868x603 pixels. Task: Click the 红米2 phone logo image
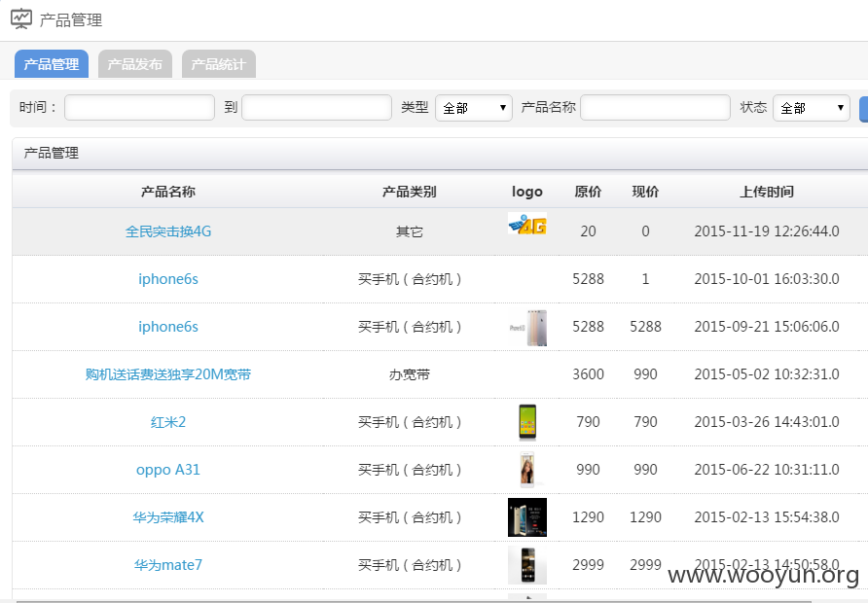pos(527,422)
